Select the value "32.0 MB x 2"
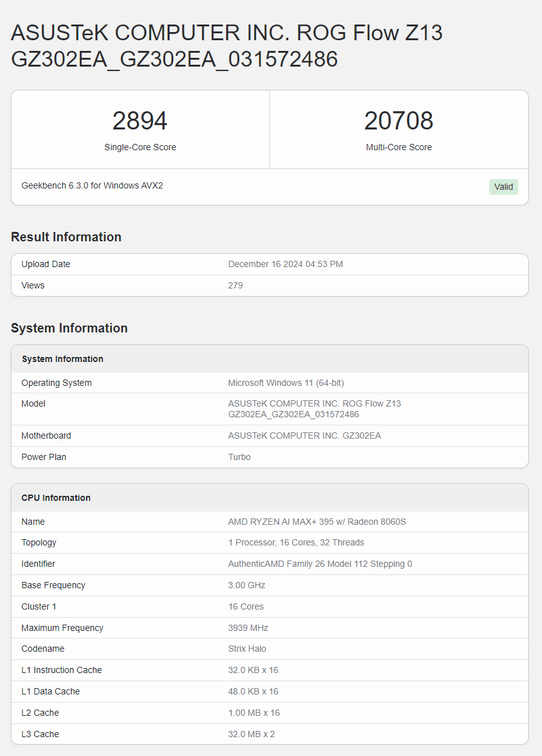The width and height of the screenshot is (542, 756). click(252, 734)
